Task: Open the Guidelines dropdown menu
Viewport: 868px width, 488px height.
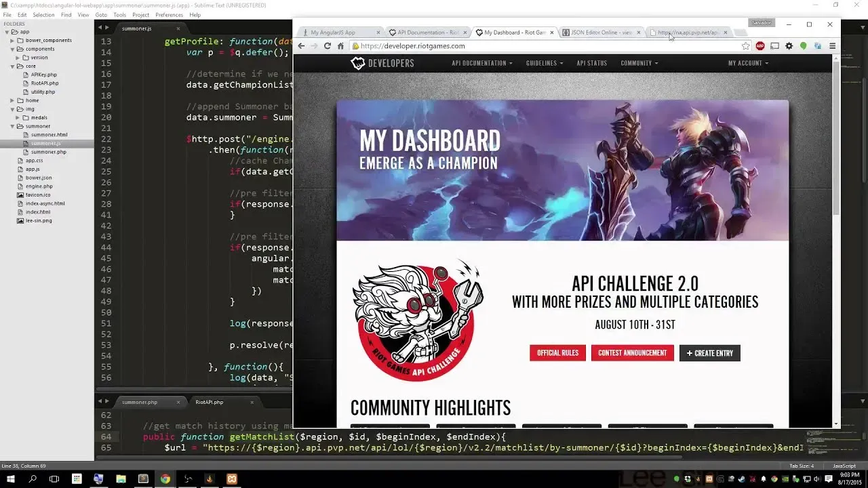Action: point(545,63)
